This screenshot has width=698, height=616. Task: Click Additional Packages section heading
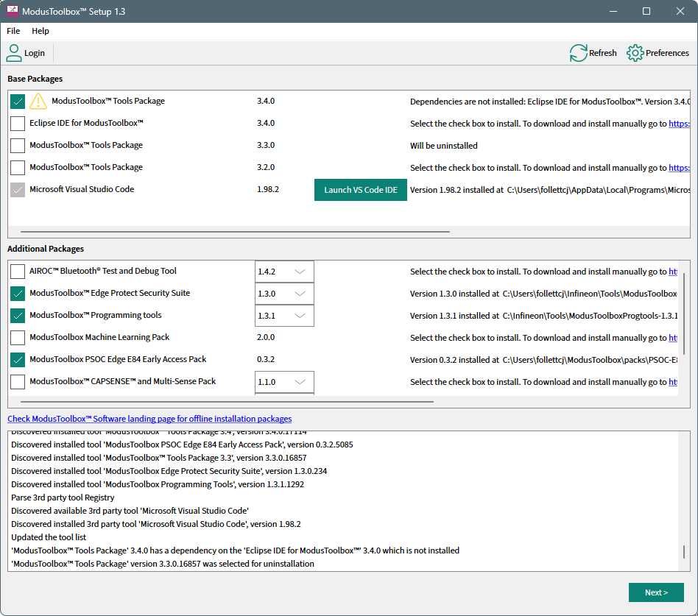pyautogui.click(x=46, y=249)
